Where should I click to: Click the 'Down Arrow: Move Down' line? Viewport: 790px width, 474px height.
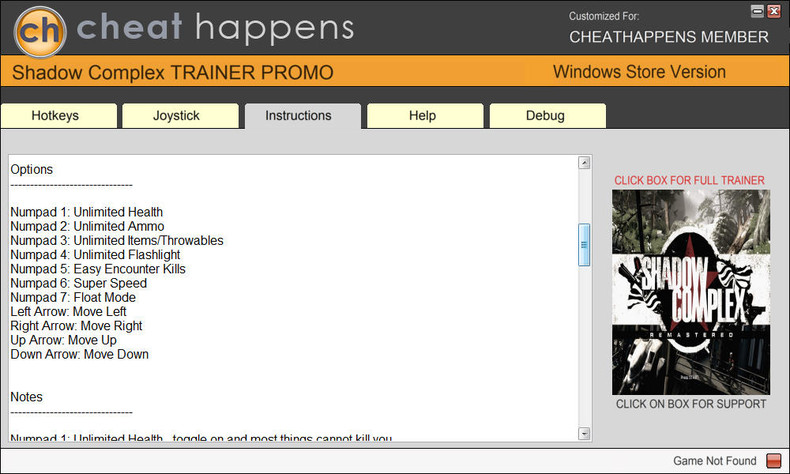click(x=80, y=354)
